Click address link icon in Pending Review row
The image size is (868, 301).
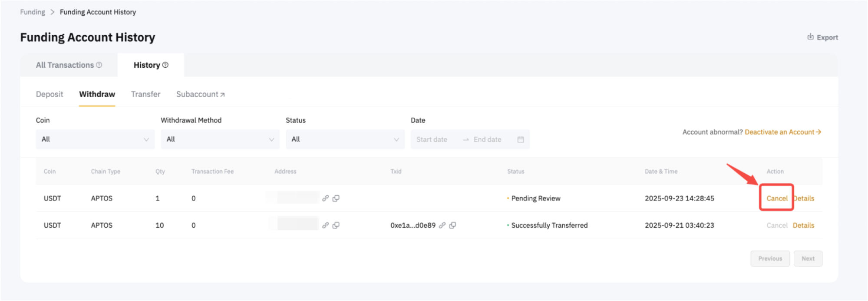325,198
